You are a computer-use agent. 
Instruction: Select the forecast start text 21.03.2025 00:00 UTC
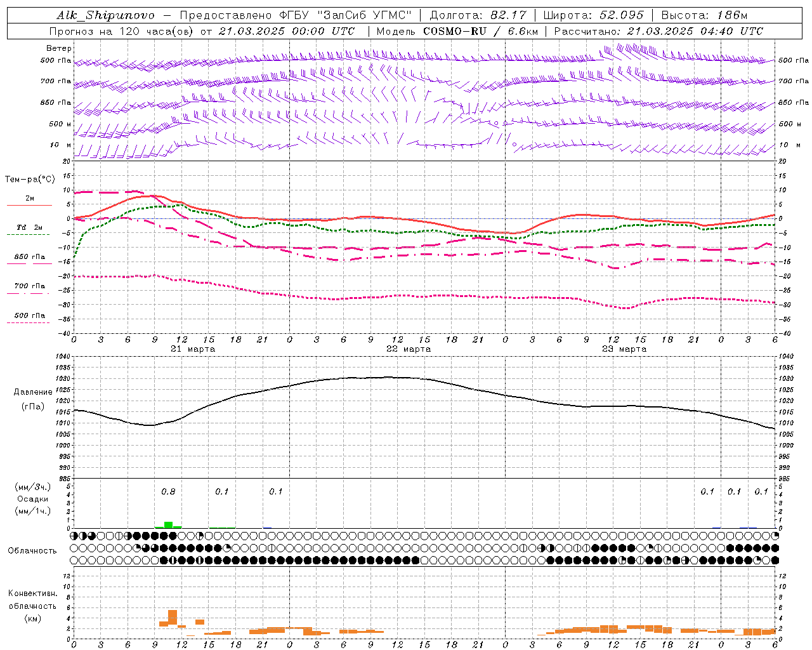tap(286, 31)
